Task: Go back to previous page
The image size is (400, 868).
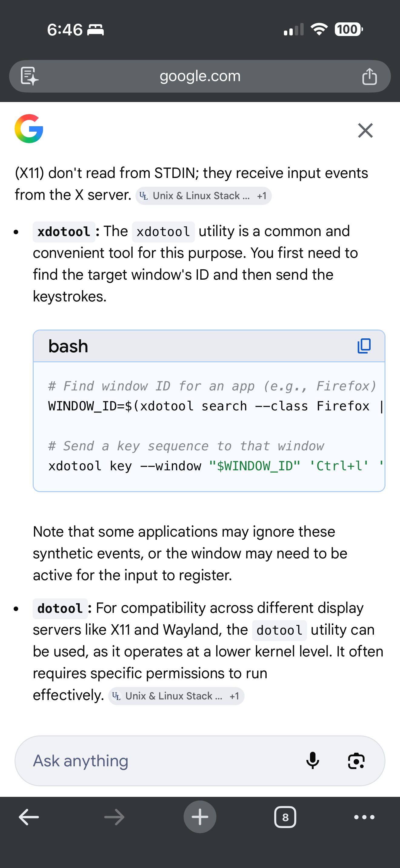Action: (x=29, y=817)
